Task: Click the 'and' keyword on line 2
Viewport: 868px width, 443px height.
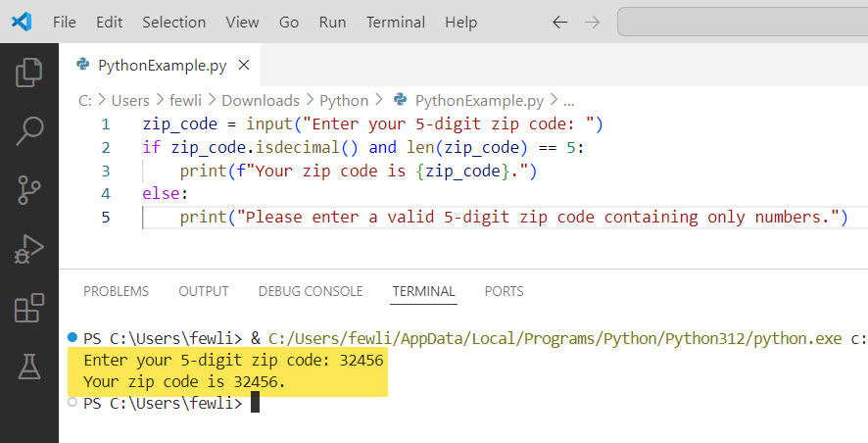Action: point(382,148)
